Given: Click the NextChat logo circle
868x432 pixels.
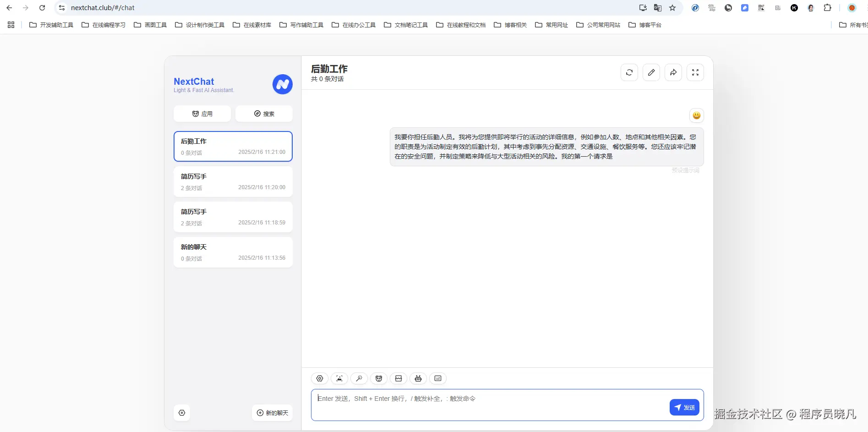Looking at the screenshot, I should tap(282, 84).
